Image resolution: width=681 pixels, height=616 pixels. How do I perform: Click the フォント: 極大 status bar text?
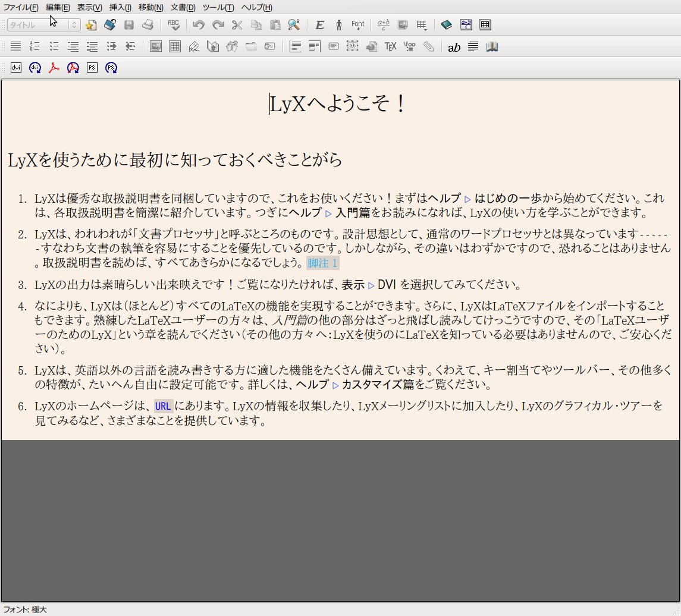pos(25,609)
